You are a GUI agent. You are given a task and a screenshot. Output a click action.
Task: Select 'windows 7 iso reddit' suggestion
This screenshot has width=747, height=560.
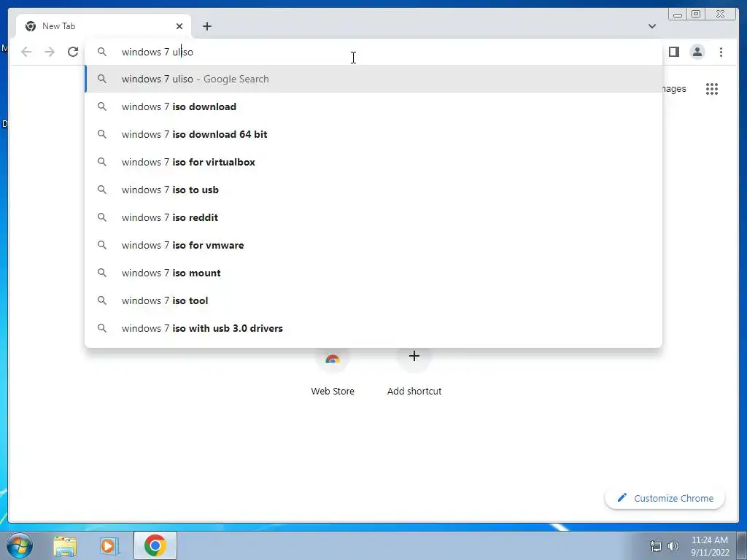click(x=373, y=217)
